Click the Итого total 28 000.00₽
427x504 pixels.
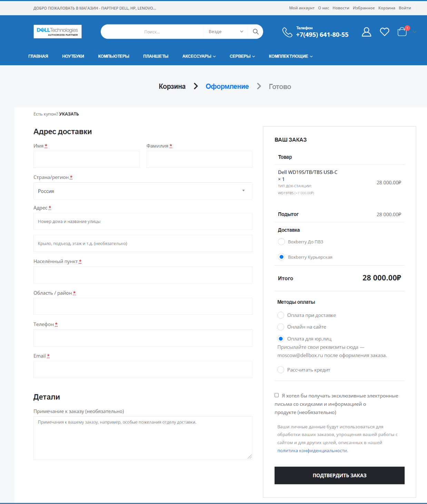(x=382, y=278)
